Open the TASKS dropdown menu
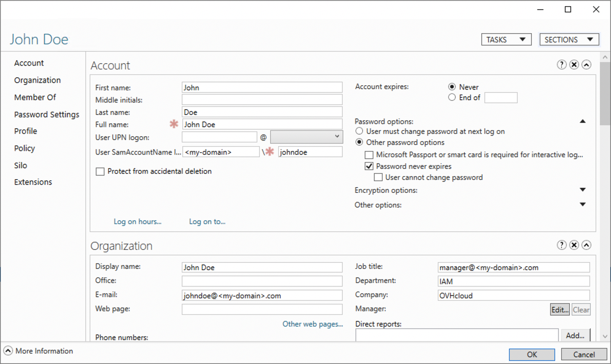 [x=506, y=39]
